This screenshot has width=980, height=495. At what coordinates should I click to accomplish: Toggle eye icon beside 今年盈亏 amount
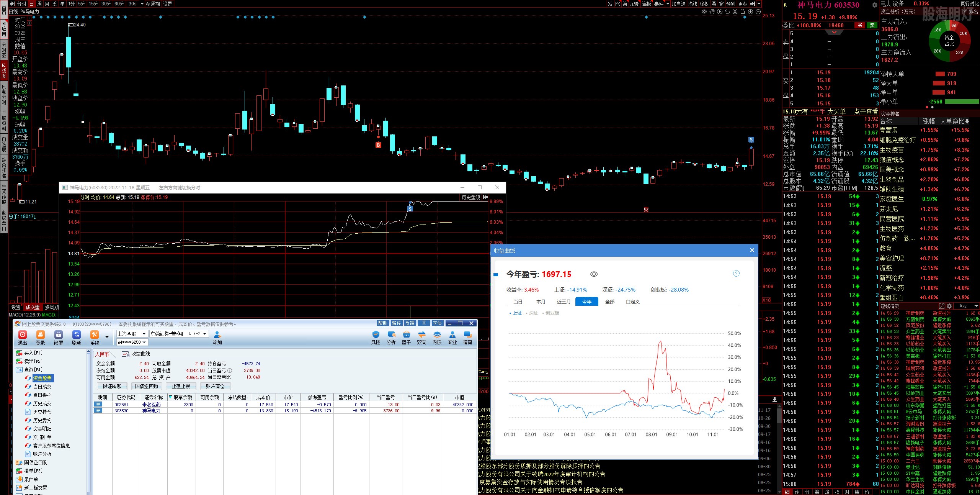(x=594, y=274)
